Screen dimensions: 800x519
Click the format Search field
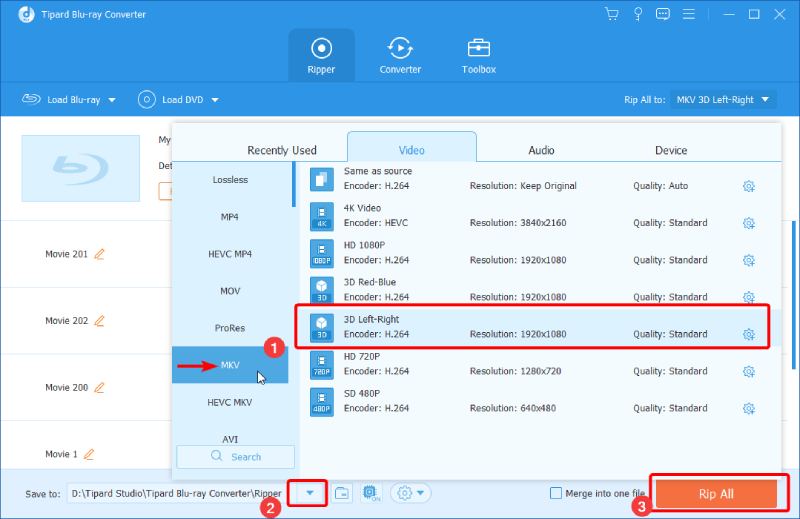coord(235,457)
